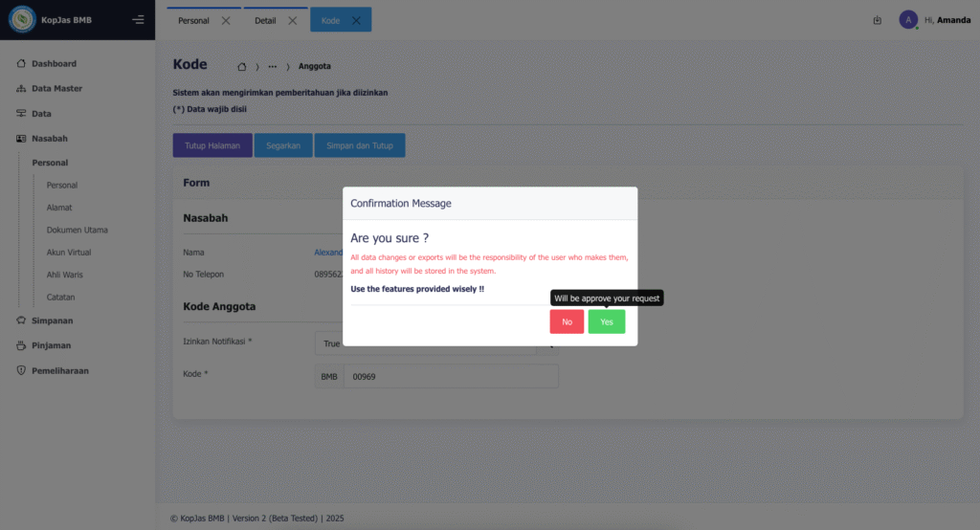The height and width of the screenshot is (530, 980).
Task: Click the home breadcrumb icon
Action: [242, 67]
